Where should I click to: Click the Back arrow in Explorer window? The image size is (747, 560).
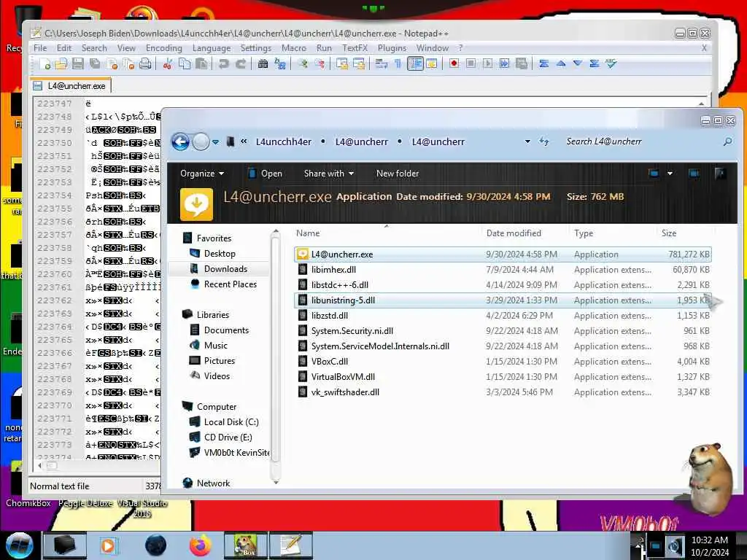point(180,142)
